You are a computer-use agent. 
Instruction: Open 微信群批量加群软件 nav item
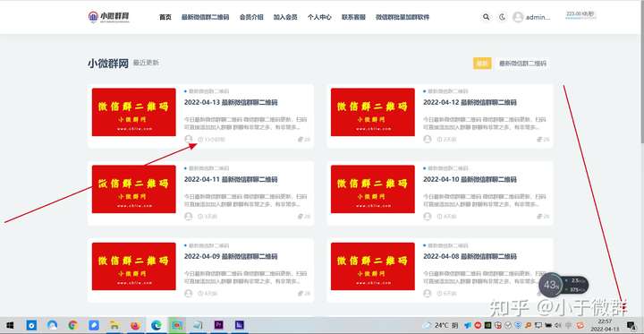click(x=402, y=17)
